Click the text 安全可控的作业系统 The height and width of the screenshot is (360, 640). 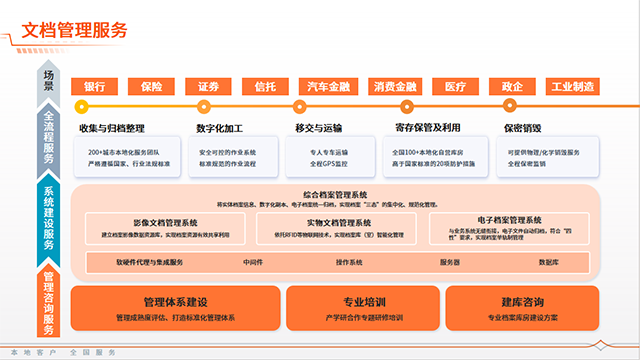click(227, 152)
